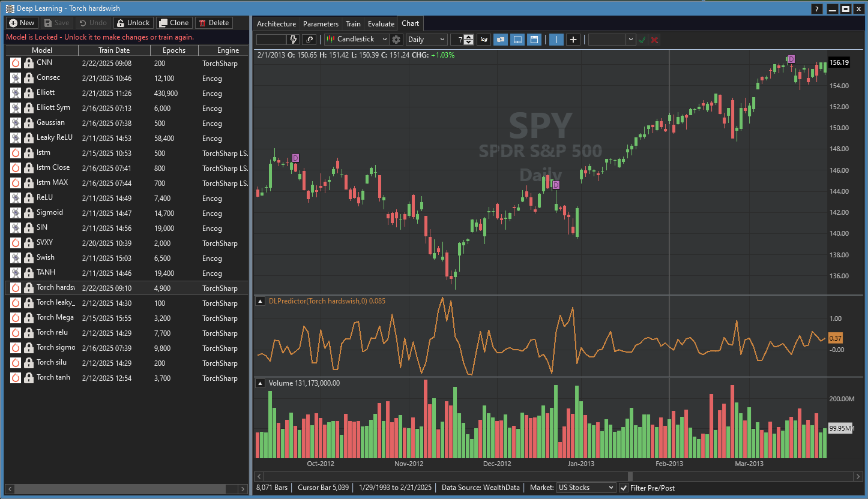This screenshot has height=499, width=868.
Task: Open the Candlestick chart style dropdown
Action: (x=357, y=40)
